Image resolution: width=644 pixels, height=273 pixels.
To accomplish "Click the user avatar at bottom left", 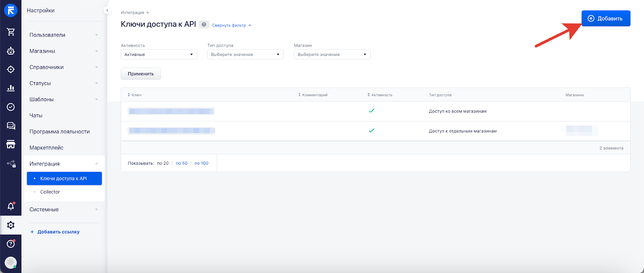I will coord(10,263).
